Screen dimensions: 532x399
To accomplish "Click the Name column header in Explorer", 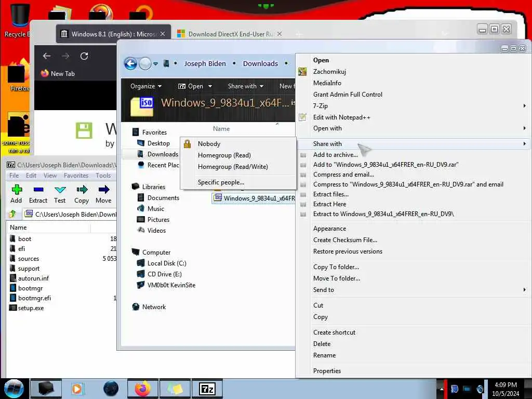I will coord(221,129).
